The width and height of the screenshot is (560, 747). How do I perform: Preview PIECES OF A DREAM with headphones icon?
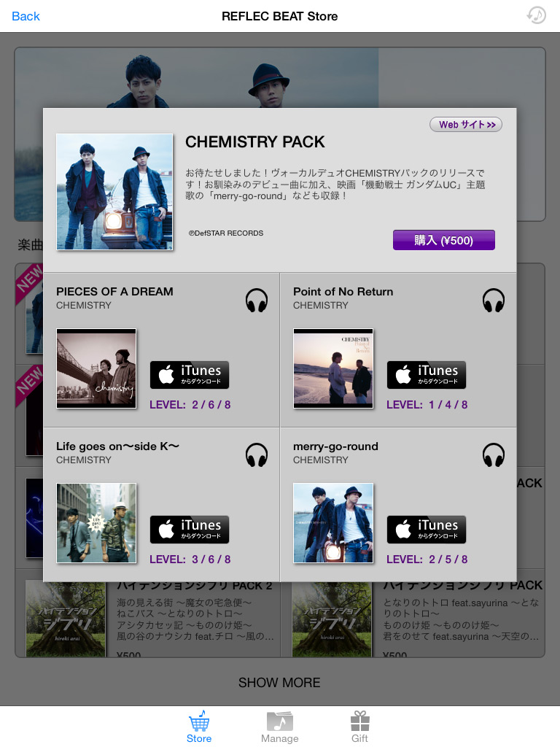(x=256, y=301)
